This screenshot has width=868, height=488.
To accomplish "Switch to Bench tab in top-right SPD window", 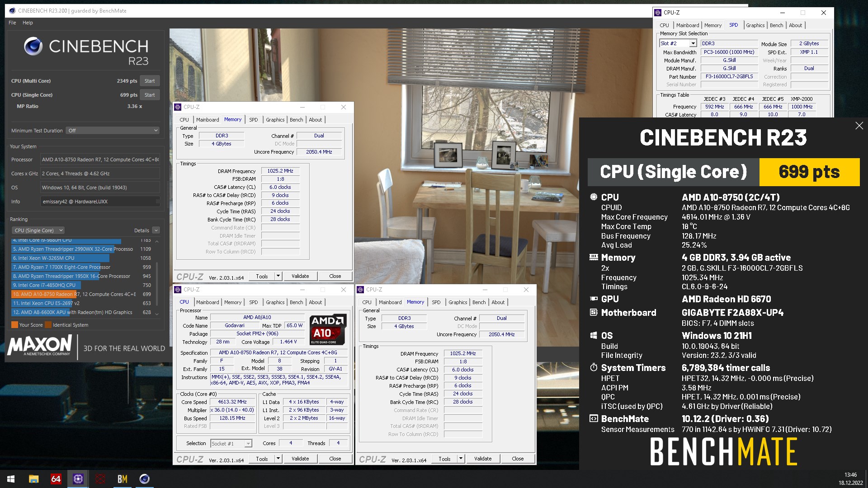I will 777,25.
